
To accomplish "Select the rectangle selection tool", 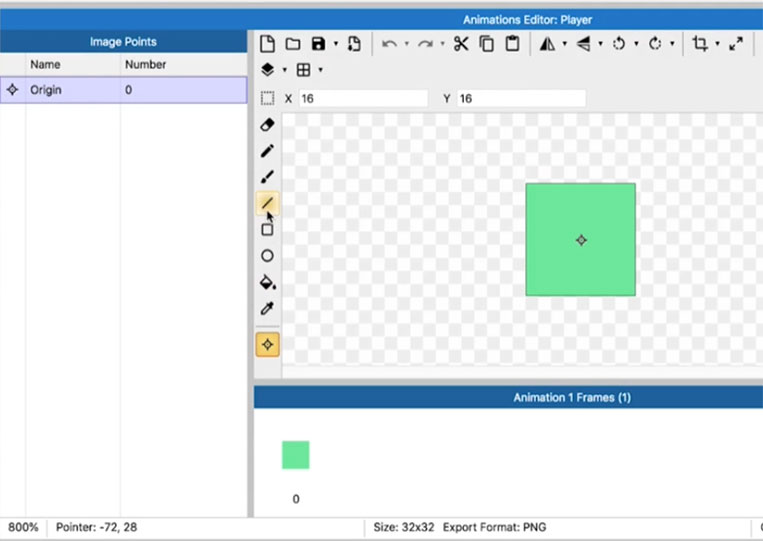I will coord(267,98).
